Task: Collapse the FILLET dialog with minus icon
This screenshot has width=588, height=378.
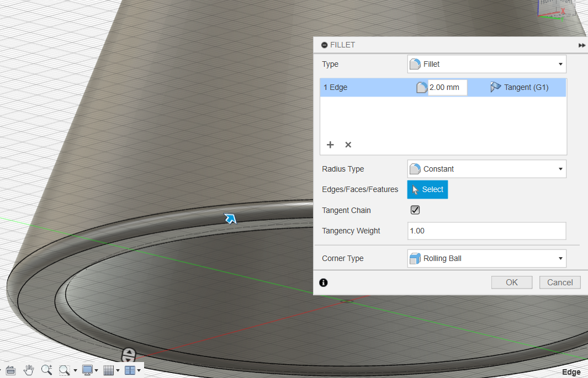Action: (x=325, y=45)
